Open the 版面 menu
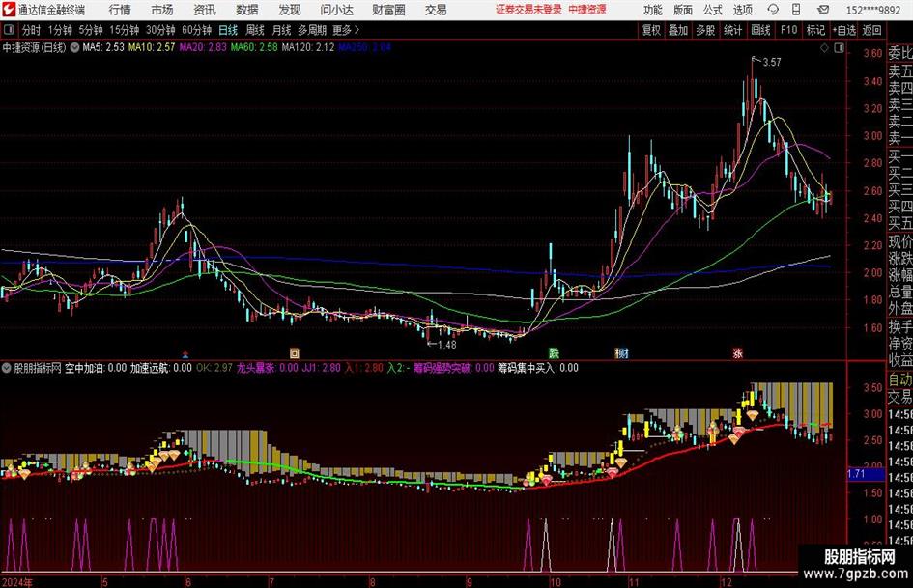 click(x=683, y=10)
